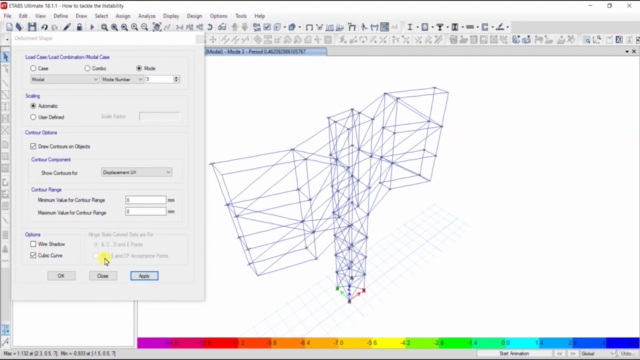This screenshot has width=640, height=360.
Task: Toggle the Lock model padlock icon
Action: (79, 27)
